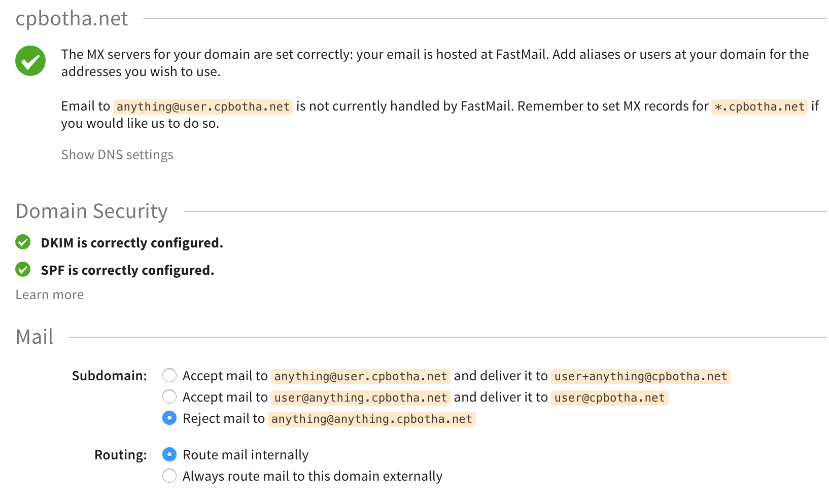
Task: Expand Show DNS settings
Action: coord(117,155)
